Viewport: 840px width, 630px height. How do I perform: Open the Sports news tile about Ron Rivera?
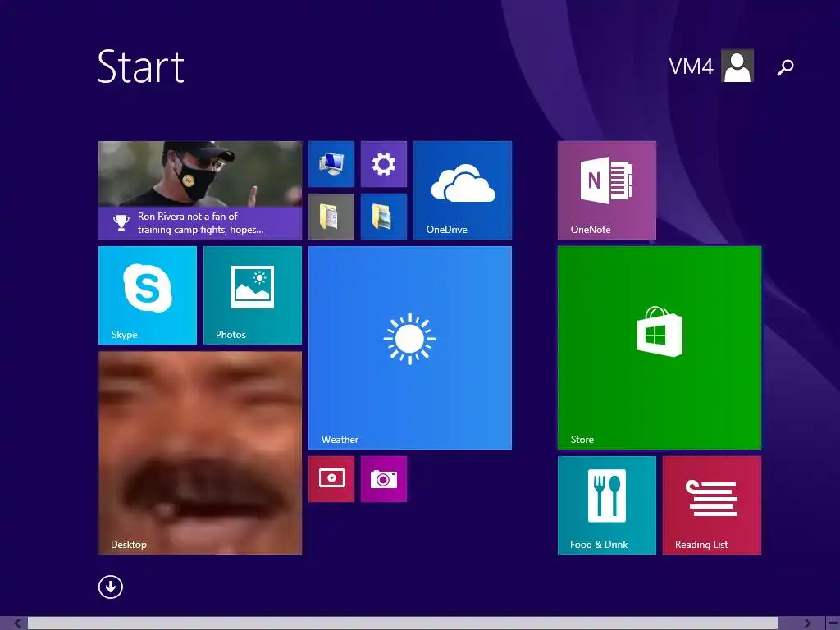pos(200,190)
